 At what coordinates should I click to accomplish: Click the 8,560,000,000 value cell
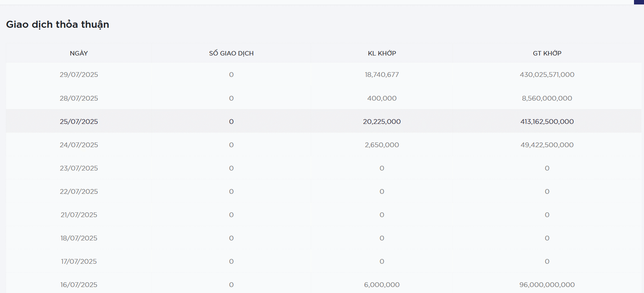click(x=547, y=98)
